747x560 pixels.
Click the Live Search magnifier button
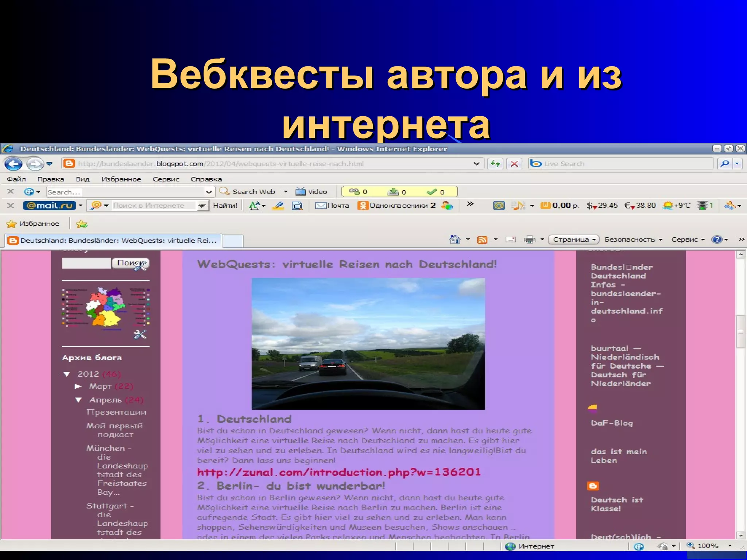click(725, 164)
